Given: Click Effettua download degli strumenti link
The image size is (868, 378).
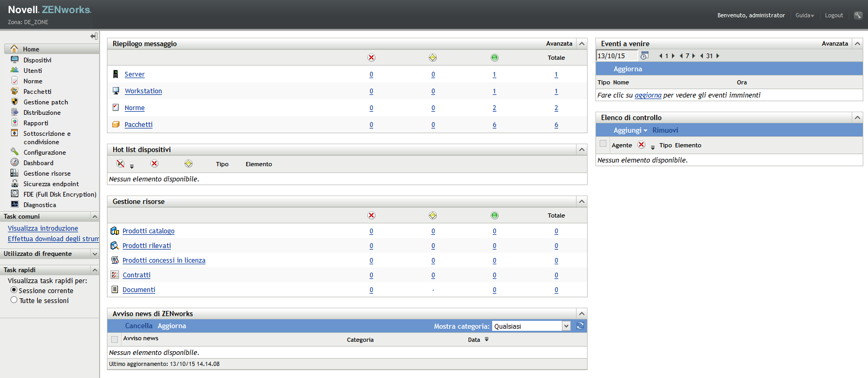Looking at the screenshot, I should 53,239.
